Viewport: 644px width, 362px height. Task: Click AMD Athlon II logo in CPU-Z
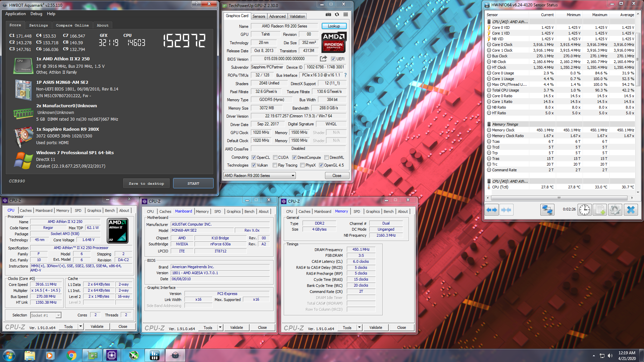point(117,231)
